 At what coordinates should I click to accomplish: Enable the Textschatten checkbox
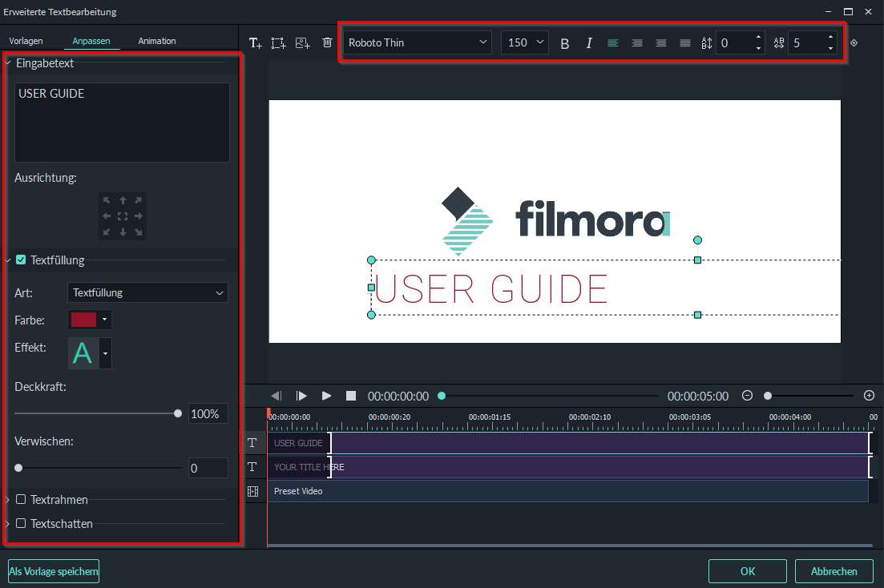coord(21,524)
